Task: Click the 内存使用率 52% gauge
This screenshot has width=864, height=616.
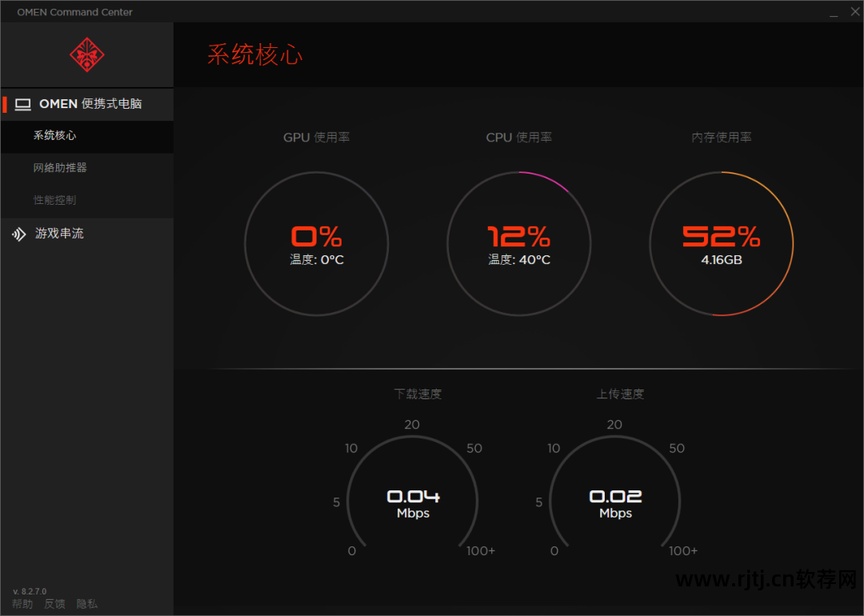Action: (722, 243)
